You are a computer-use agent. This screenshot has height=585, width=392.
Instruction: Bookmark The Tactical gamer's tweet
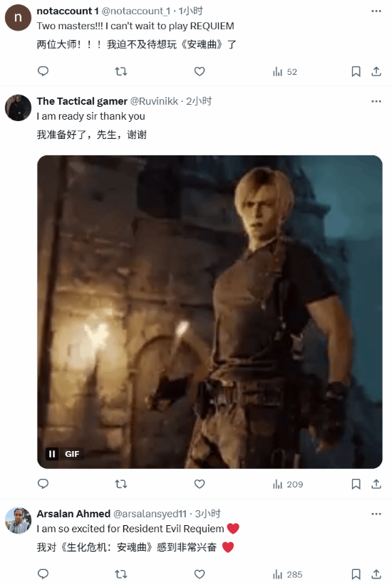[356, 485]
